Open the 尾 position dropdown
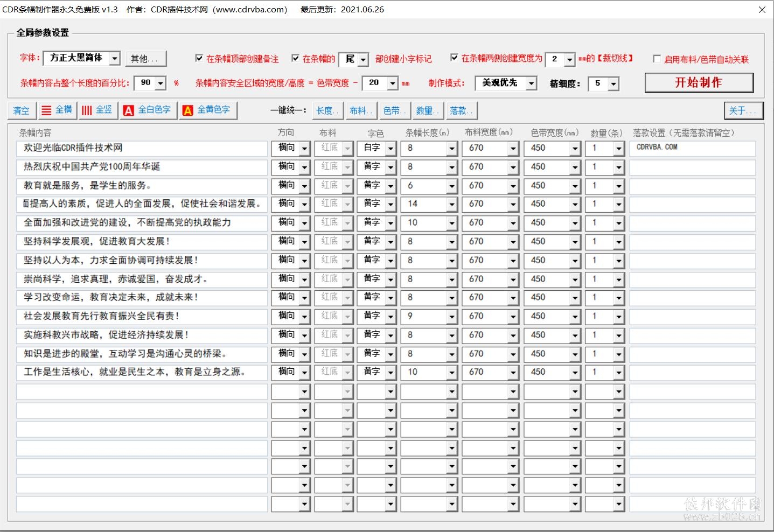Image resolution: width=774 pixels, height=532 pixels. pos(363,59)
